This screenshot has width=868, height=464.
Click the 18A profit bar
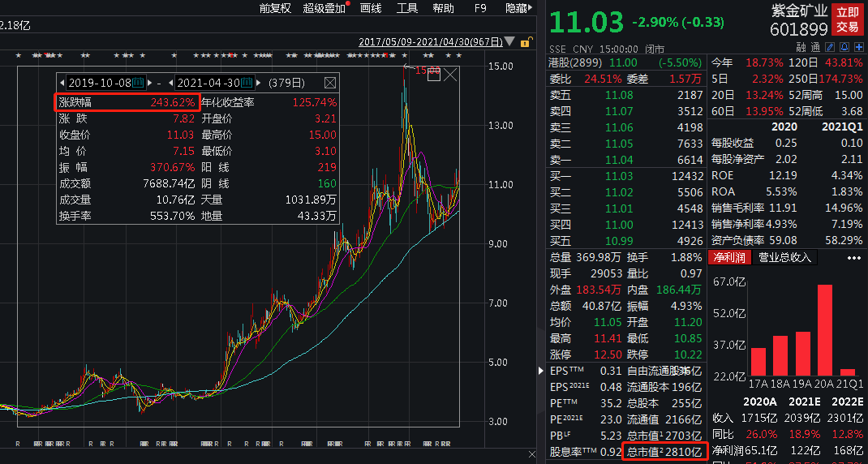780,355
